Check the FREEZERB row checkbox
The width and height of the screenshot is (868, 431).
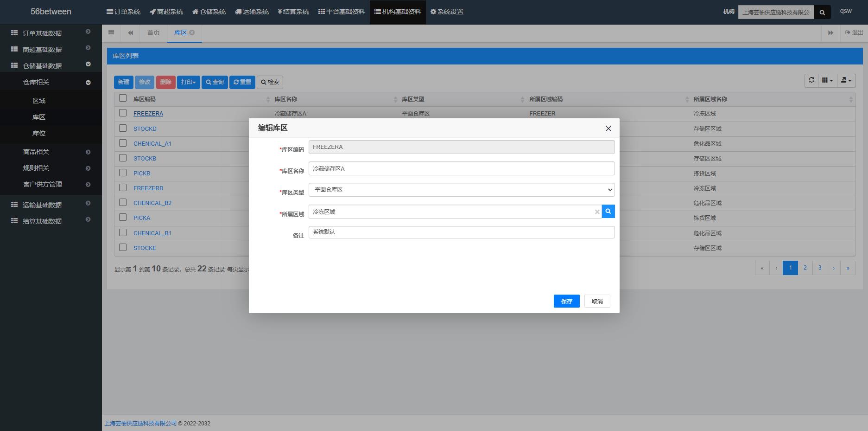(123, 187)
